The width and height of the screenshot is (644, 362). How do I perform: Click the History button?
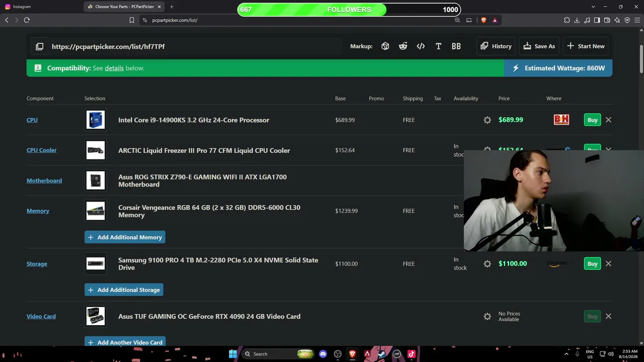(496, 46)
